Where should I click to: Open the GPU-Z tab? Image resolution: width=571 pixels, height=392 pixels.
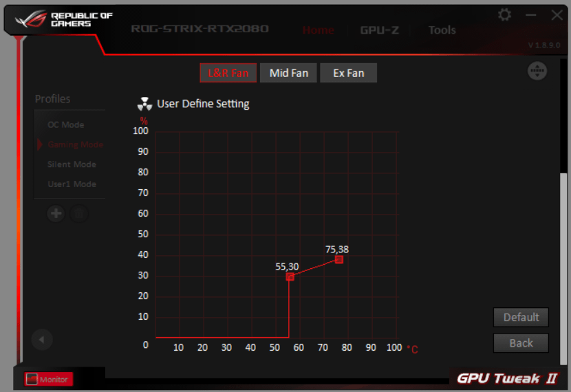(x=380, y=30)
